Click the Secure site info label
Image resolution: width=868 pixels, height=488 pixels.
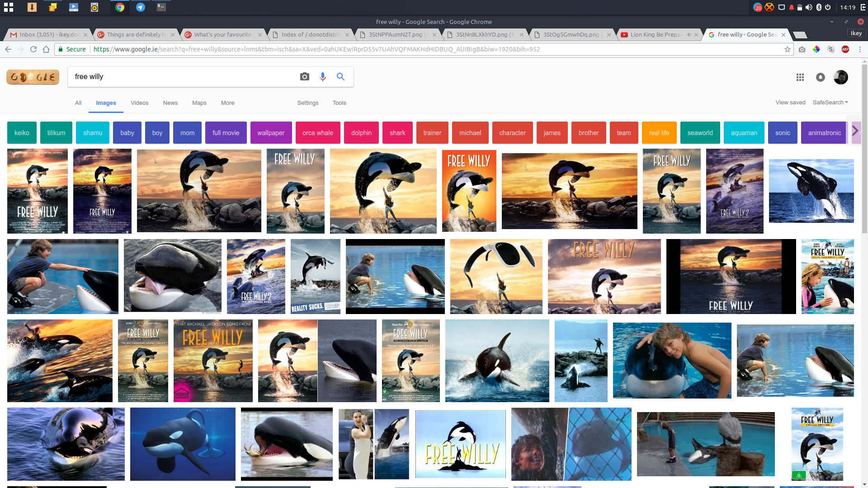72,49
